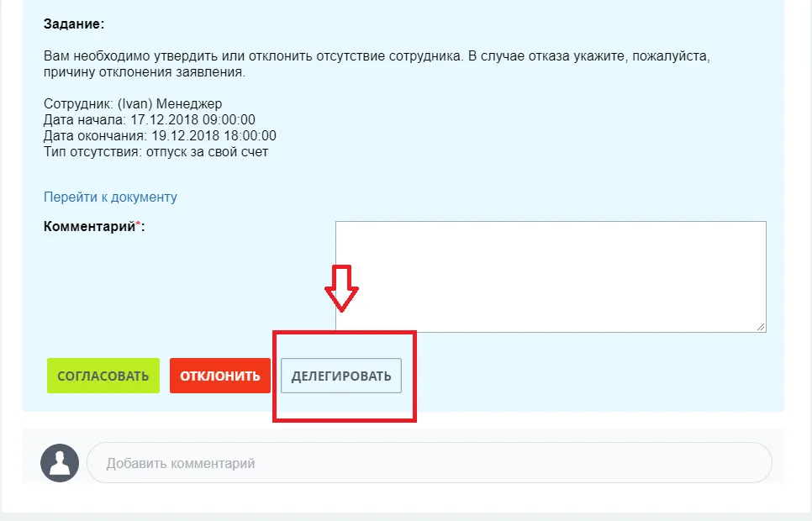The width and height of the screenshot is (812, 521).
Task: Grab the comment textarea resize grip
Action: tap(761, 326)
